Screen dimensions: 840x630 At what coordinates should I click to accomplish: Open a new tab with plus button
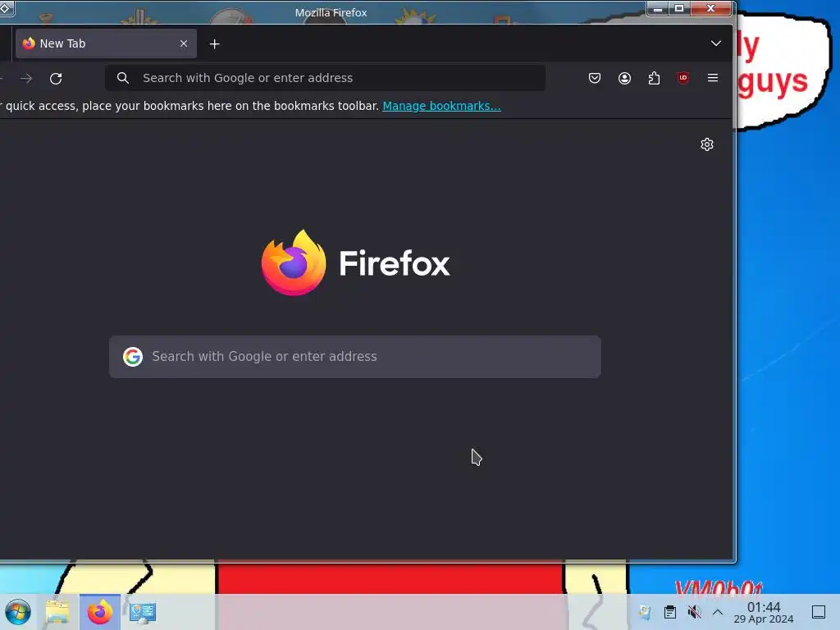[214, 44]
